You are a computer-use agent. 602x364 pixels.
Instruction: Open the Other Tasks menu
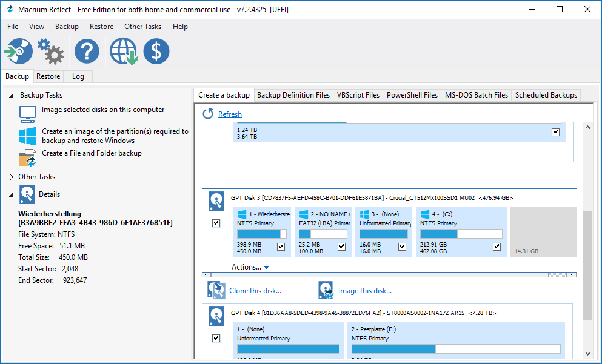(142, 27)
